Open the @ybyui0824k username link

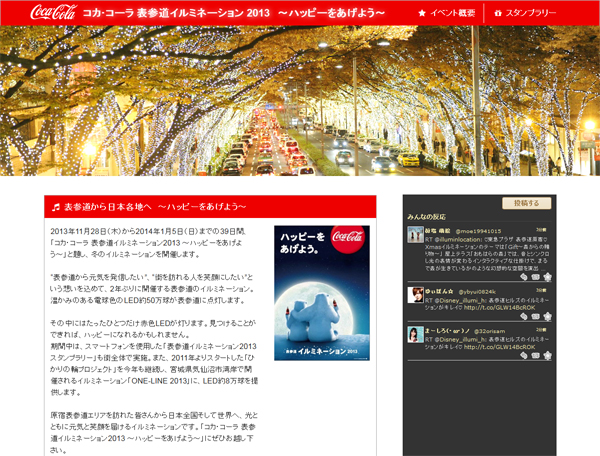tap(477, 292)
